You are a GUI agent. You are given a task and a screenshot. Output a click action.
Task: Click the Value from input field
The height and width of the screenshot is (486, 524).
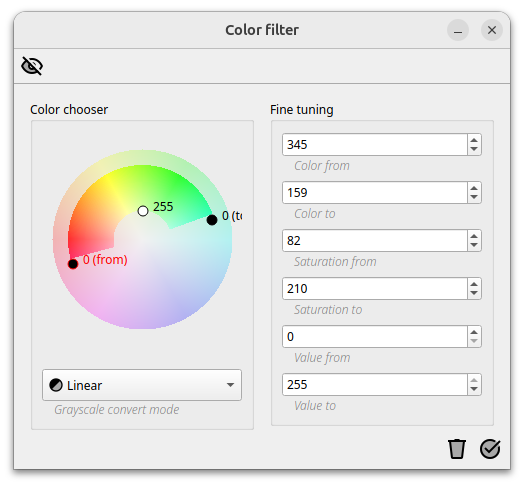[x=375, y=337]
